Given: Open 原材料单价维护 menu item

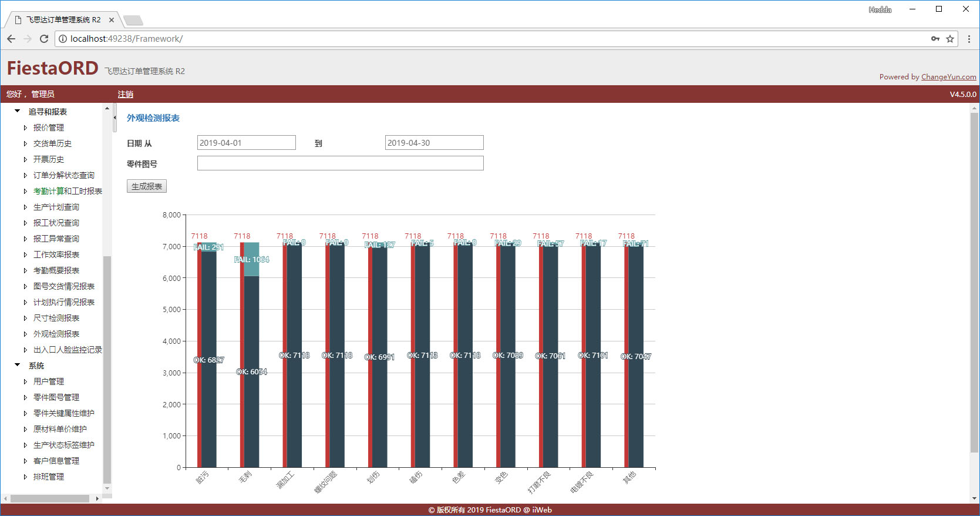Looking at the screenshot, I should (x=60, y=429).
